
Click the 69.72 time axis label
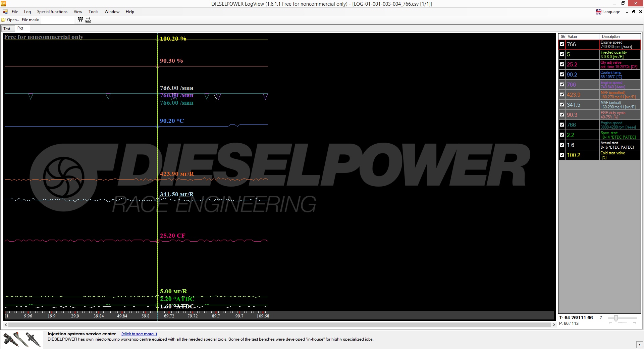tap(169, 316)
